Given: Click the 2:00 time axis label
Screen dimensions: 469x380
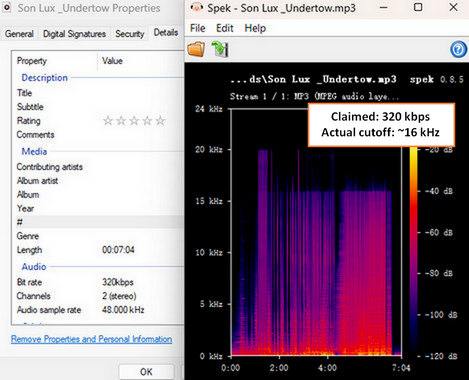Looking at the screenshot, I should (x=279, y=368).
